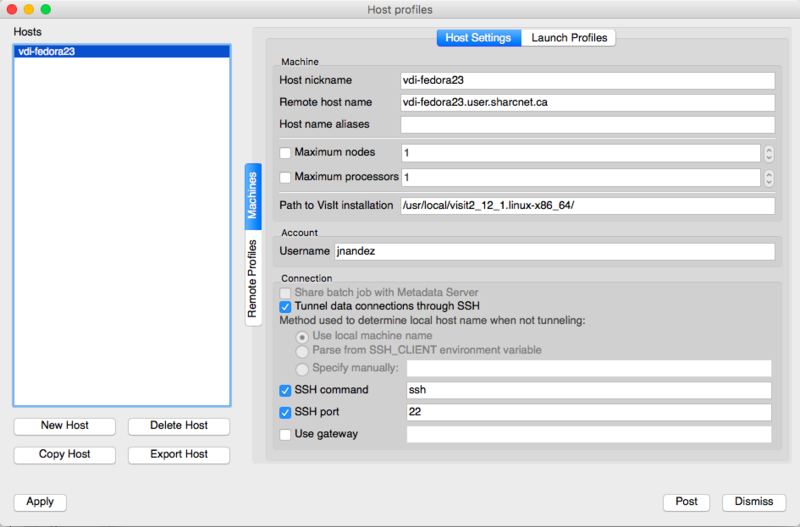Screen dimensions: 800x527
Task: Toggle the SSH command checkbox
Action: click(286, 390)
